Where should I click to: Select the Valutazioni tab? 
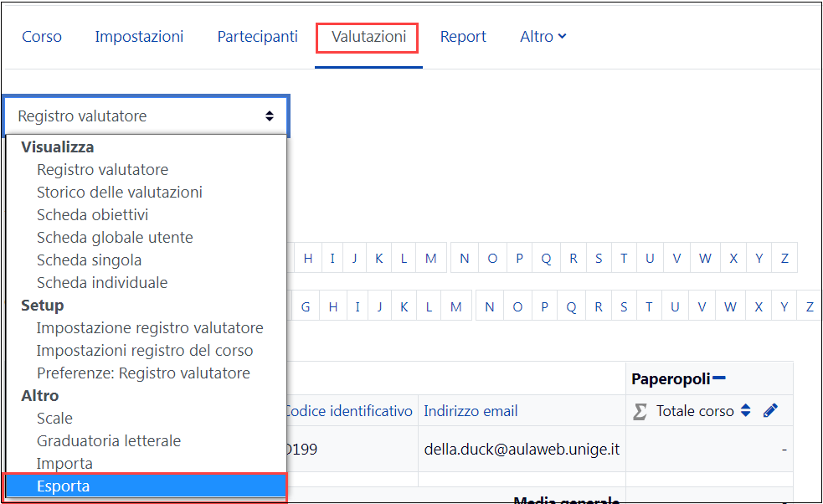pyautogui.click(x=368, y=36)
